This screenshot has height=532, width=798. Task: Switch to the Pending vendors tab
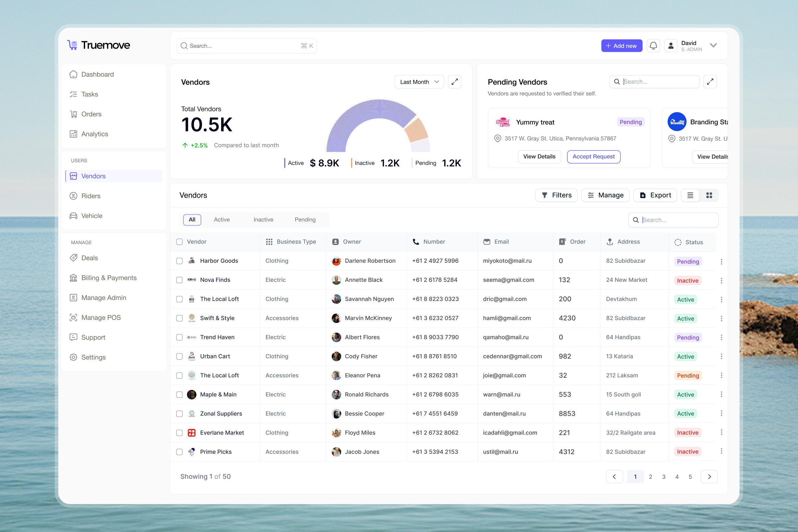point(305,219)
